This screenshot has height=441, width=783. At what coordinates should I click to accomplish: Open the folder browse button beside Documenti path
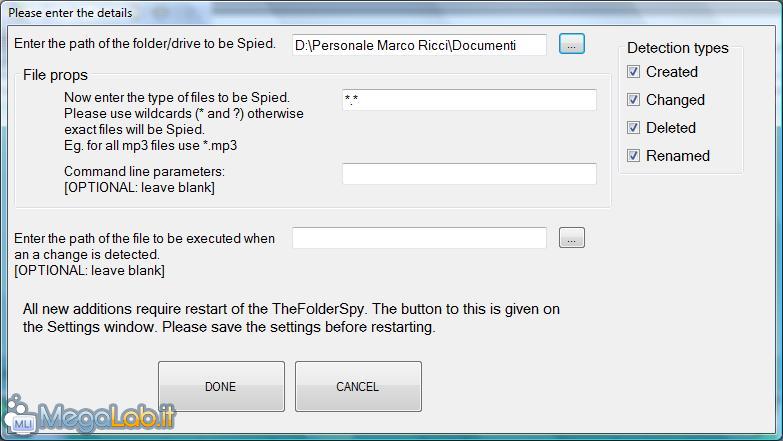coord(572,44)
